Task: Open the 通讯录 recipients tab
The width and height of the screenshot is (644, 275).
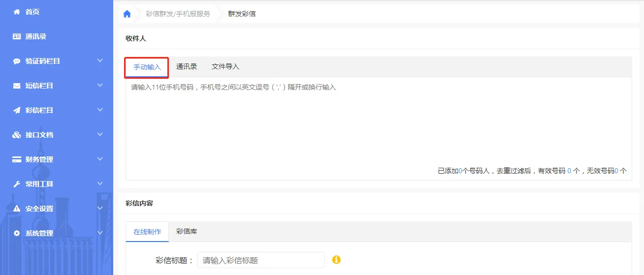Action: pos(187,67)
